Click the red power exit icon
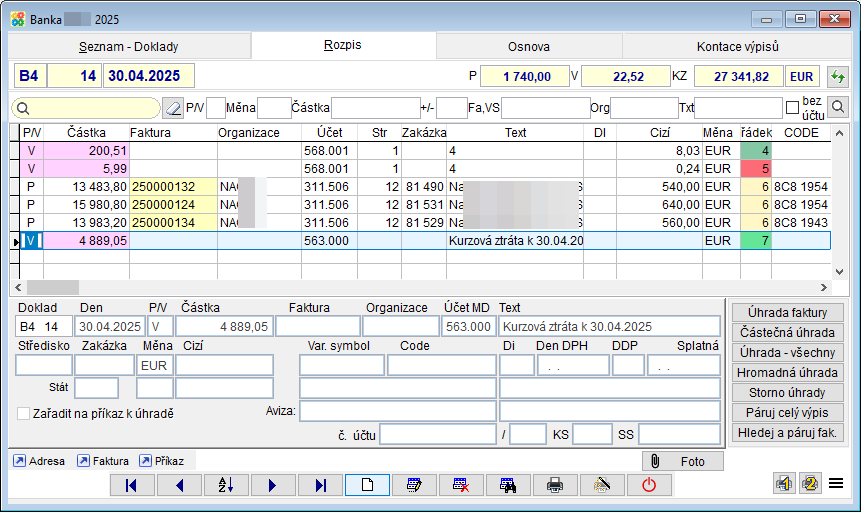The height and width of the screenshot is (513, 861). click(x=649, y=485)
